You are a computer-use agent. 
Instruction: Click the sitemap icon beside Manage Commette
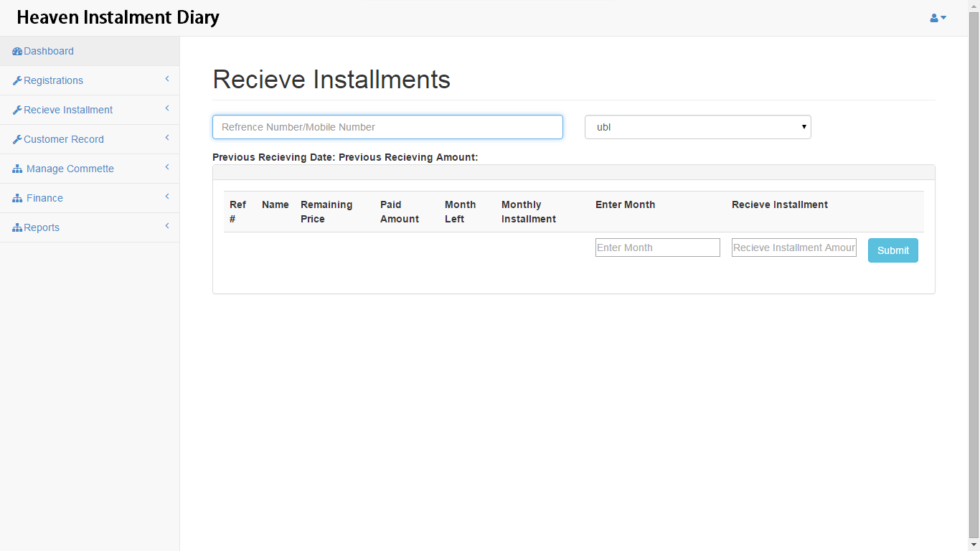pos(17,169)
